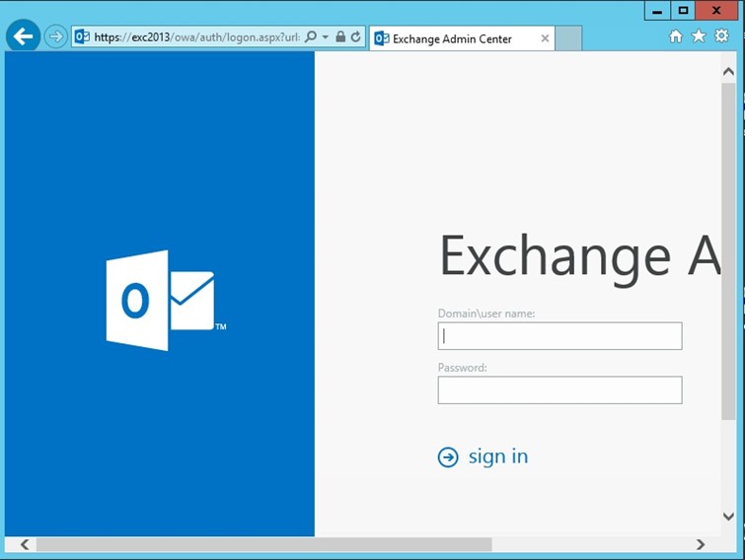Click the search magnifier in address bar
Image resolution: width=745 pixels, height=560 pixels.
tap(310, 36)
